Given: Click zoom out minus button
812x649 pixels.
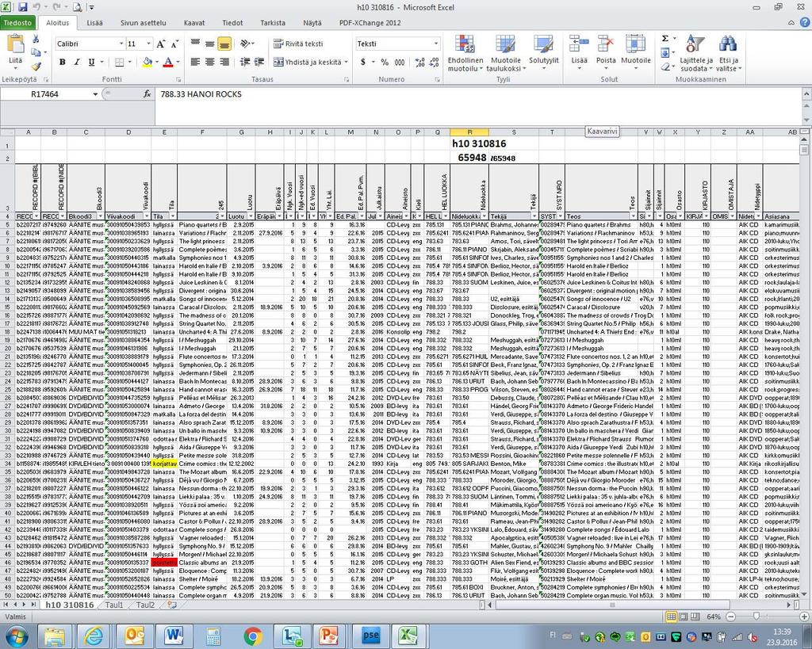Looking at the screenshot, I should [x=730, y=617].
